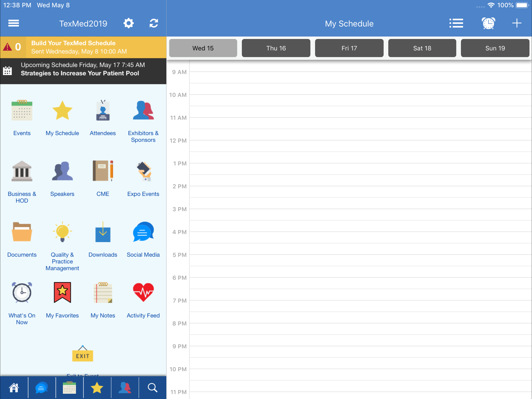The height and width of the screenshot is (399, 532).
Task: Tap the 7 PM time slot label
Action: click(x=179, y=301)
